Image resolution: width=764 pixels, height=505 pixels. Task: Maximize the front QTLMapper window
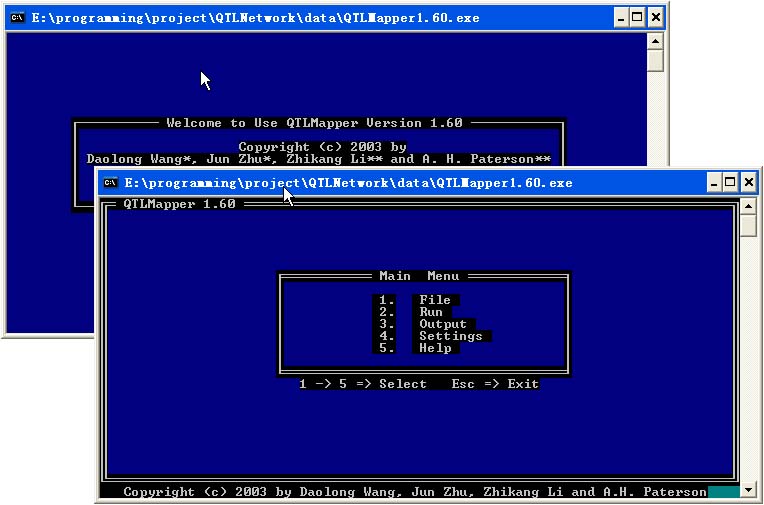click(x=730, y=183)
